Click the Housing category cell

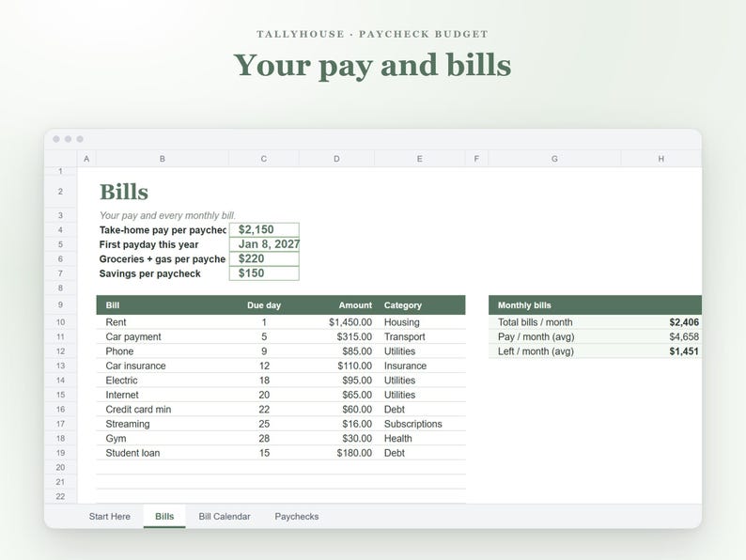(x=420, y=322)
